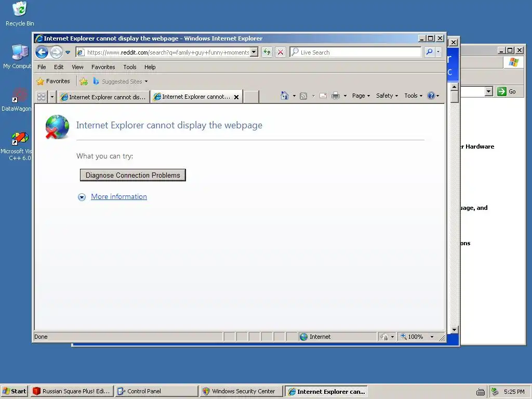Open recent pages dropdown next to Forward
532x399 pixels.
[68, 52]
